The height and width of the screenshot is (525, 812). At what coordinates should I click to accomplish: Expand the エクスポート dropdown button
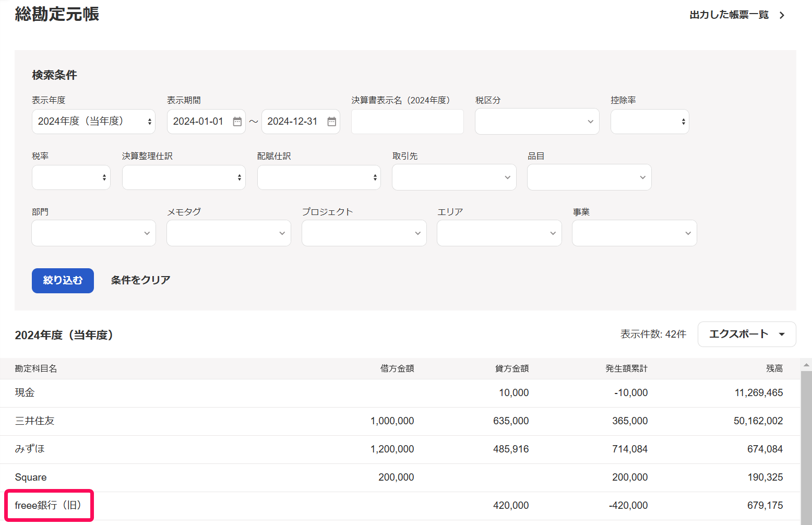click(747, 334)
